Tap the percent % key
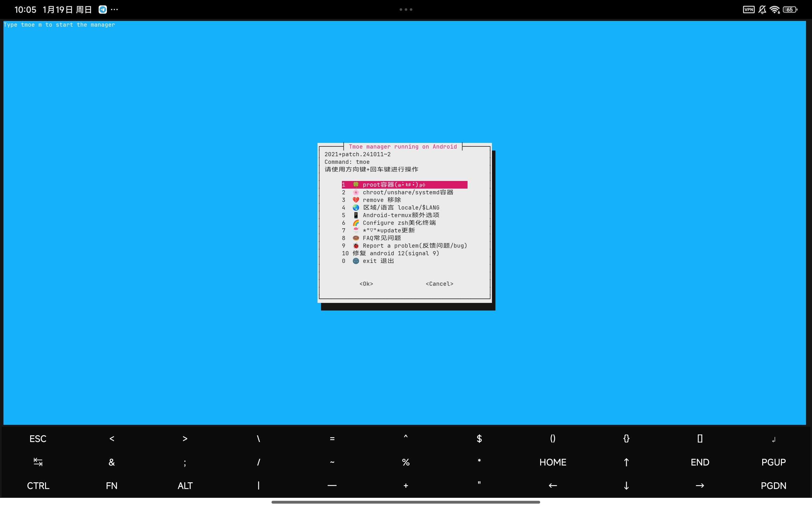The height and width of the screenshot is (508, 812). point(406,462)
